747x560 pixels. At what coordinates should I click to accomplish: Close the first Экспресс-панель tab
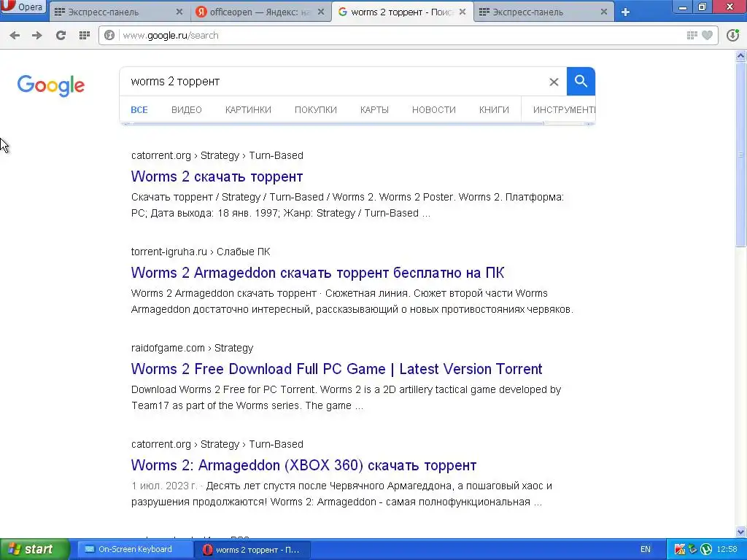click(x=179, y=12)
